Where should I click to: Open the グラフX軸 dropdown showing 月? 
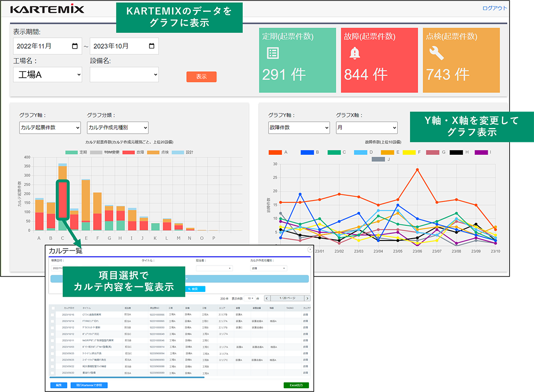click(367, 128)
